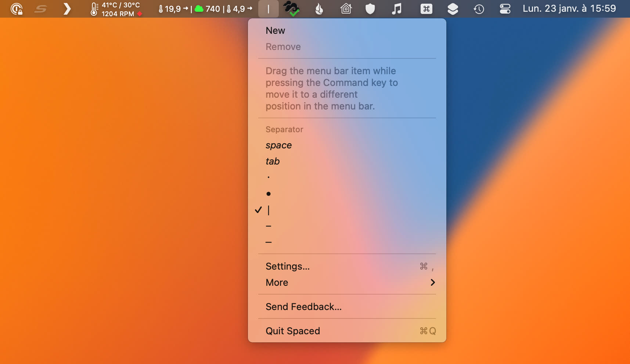Select the space separator option
The width and height of the screenshot is (630, 364).
coord(347,145)
